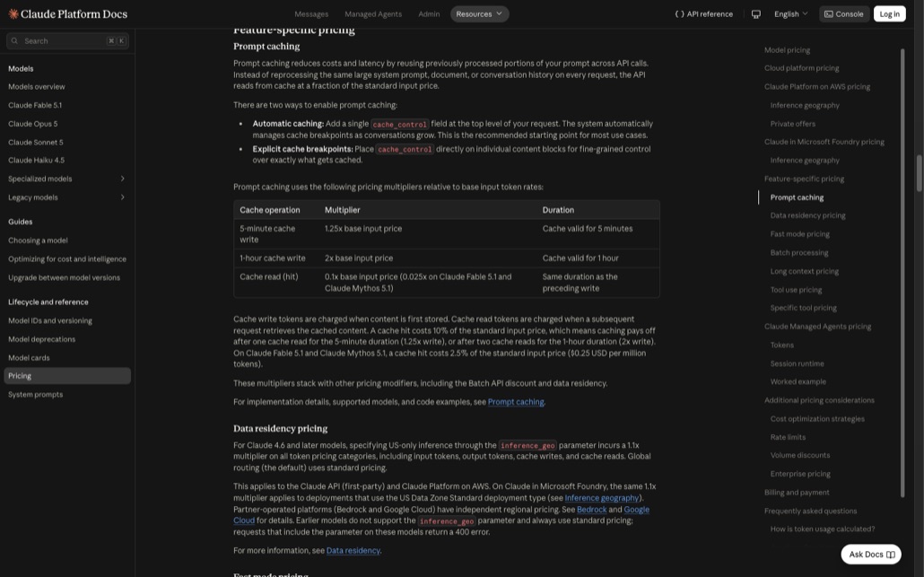Screen dimensions: 924x577
Task: Select the Admin tab
Action: point(429,14)
